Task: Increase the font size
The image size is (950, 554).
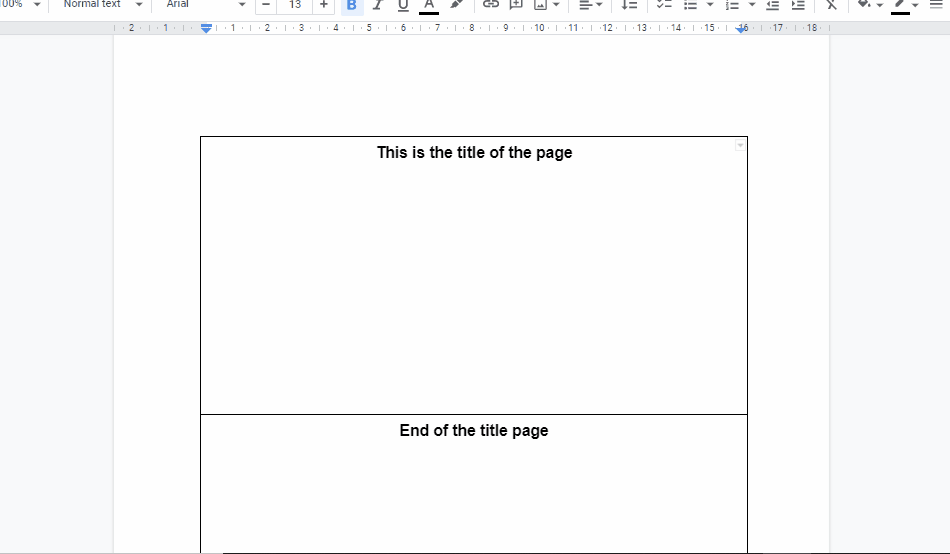Action: click(324, 5)
